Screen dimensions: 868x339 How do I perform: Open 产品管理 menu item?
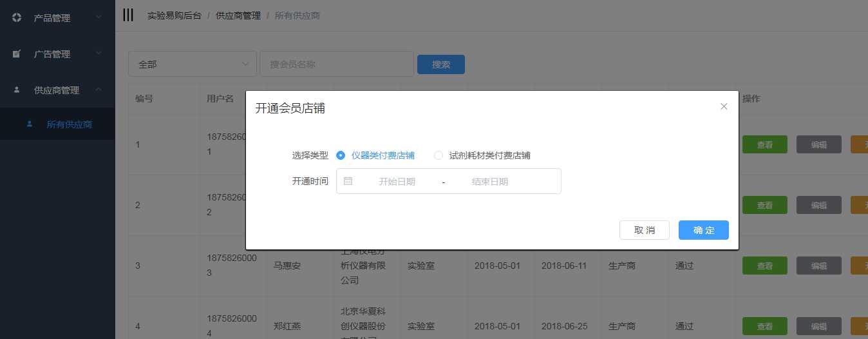pos(57,18)
